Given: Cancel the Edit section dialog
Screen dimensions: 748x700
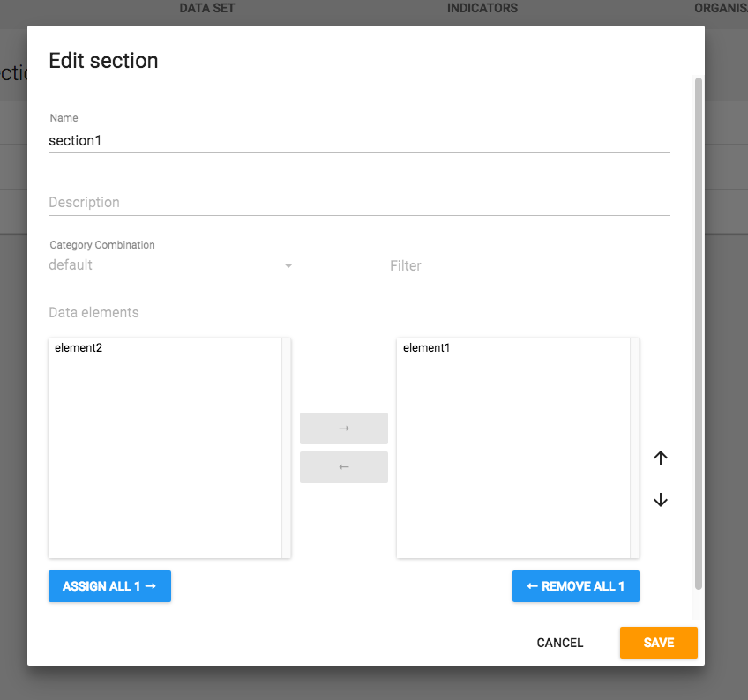Looking at the screenshot, I should 560,643.
